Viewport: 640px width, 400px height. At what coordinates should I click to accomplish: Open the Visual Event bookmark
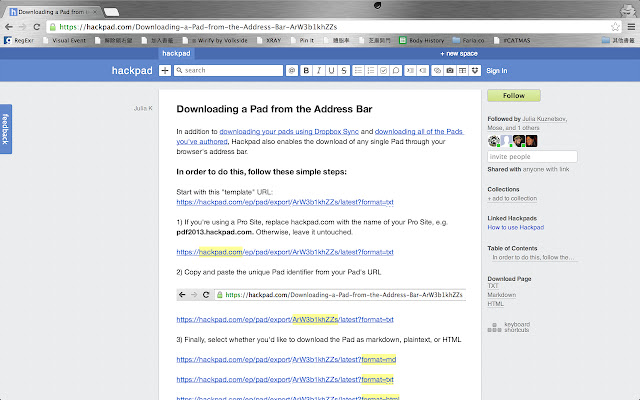click(x=64, y=40)
